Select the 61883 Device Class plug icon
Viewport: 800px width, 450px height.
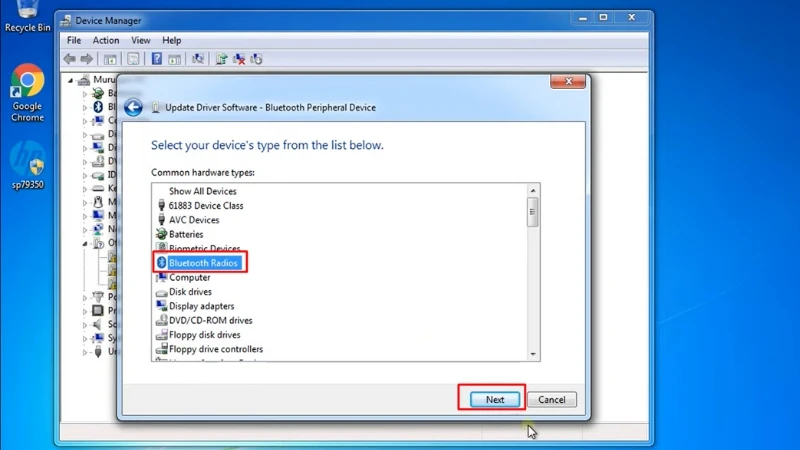(161, 205)
